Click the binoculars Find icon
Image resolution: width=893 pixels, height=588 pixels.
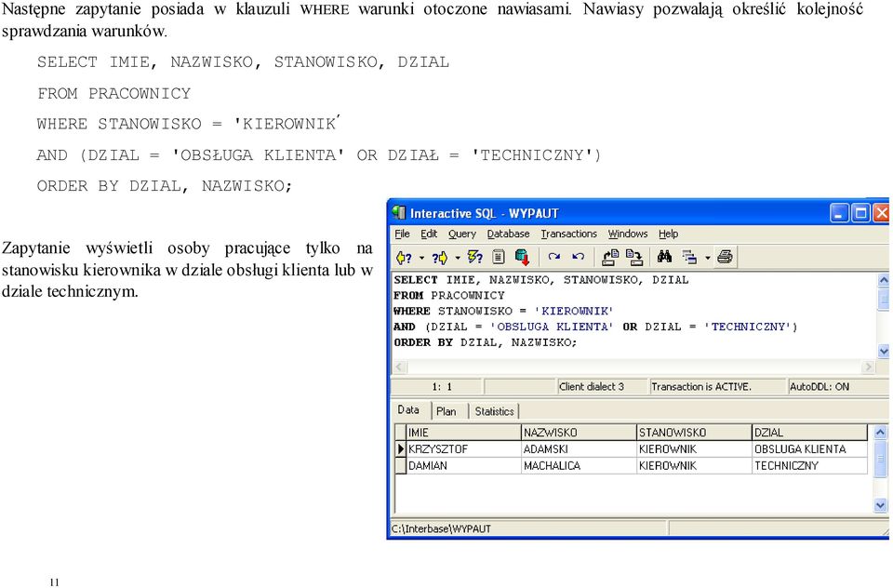pyautogui.click(x=664, y=257)
